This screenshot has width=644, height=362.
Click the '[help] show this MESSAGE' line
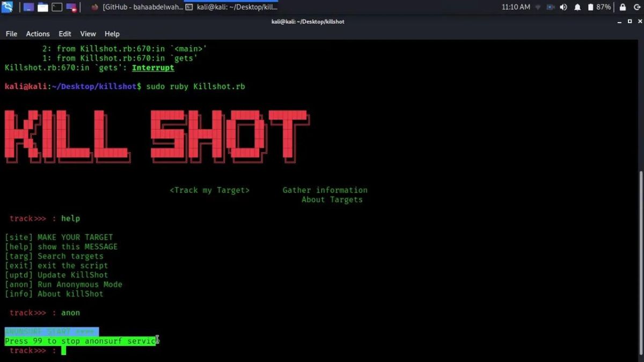[61, 247]
